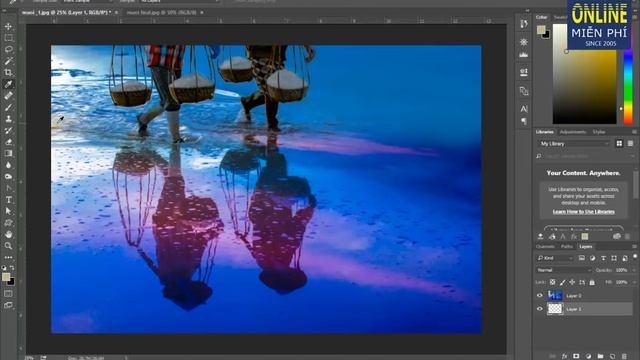
Task: Open the Paragraph panel icon
Action: (524, 121)
